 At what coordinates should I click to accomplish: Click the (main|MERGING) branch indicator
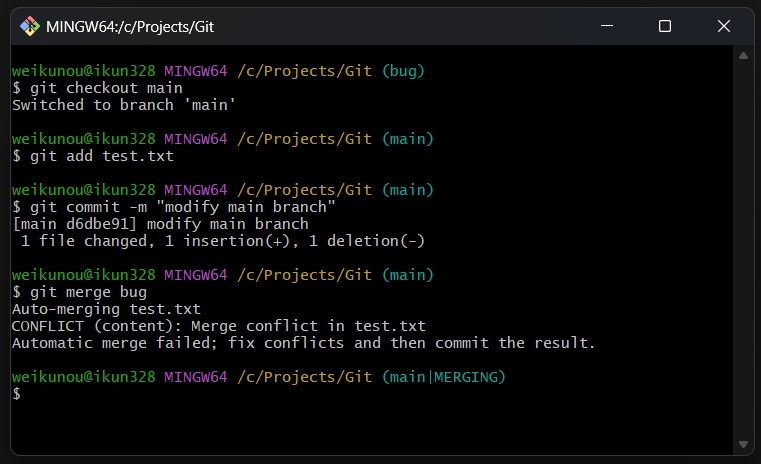[x=444, y=377]
